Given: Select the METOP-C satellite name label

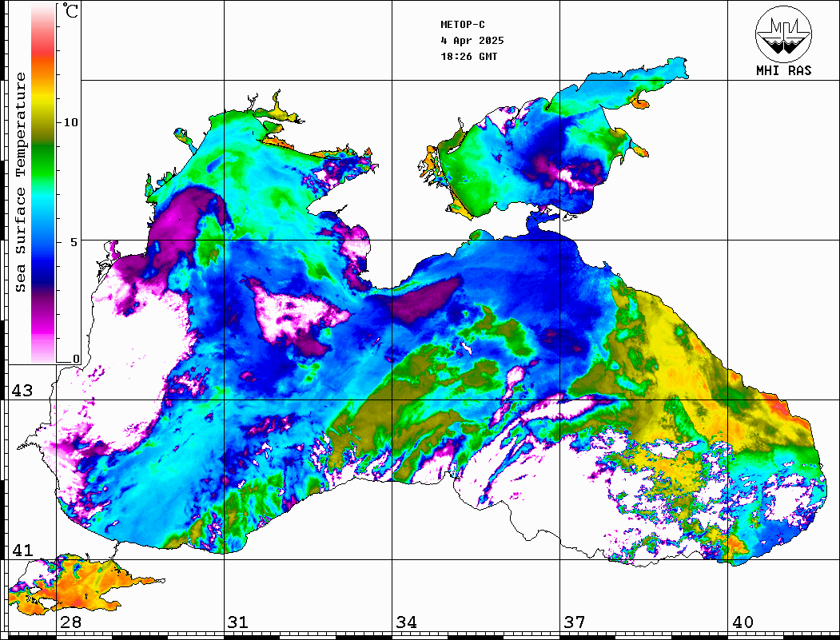Looking at the screenshot, I should pos(463,25).
